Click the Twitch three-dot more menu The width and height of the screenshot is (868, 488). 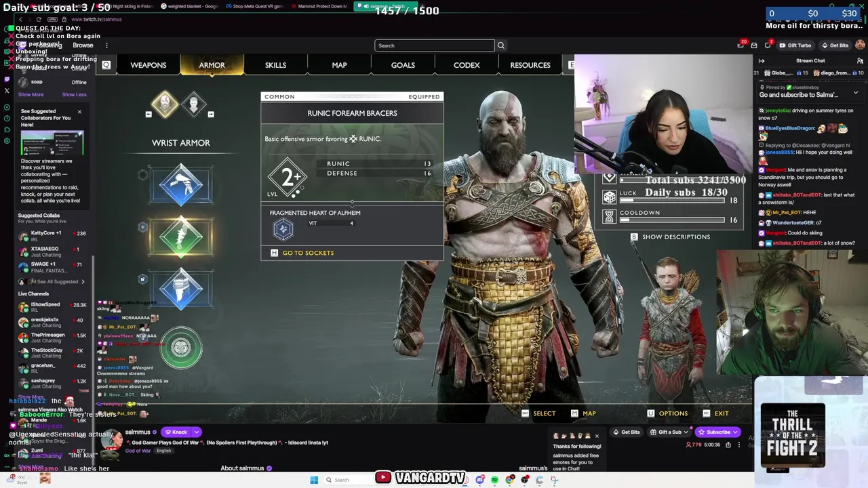(x=106, y=45)
